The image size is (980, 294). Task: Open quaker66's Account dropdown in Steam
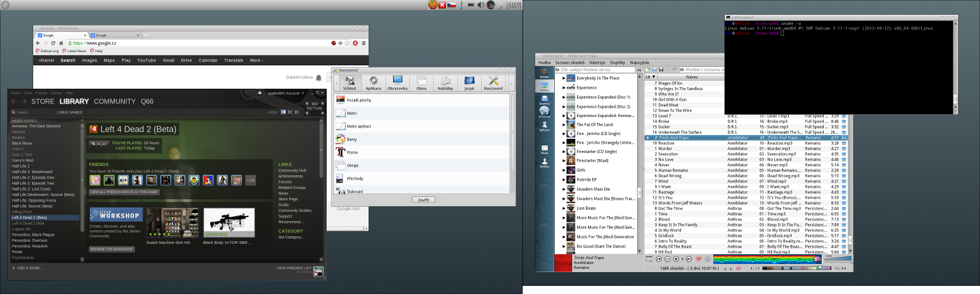(x=285, y=93)
